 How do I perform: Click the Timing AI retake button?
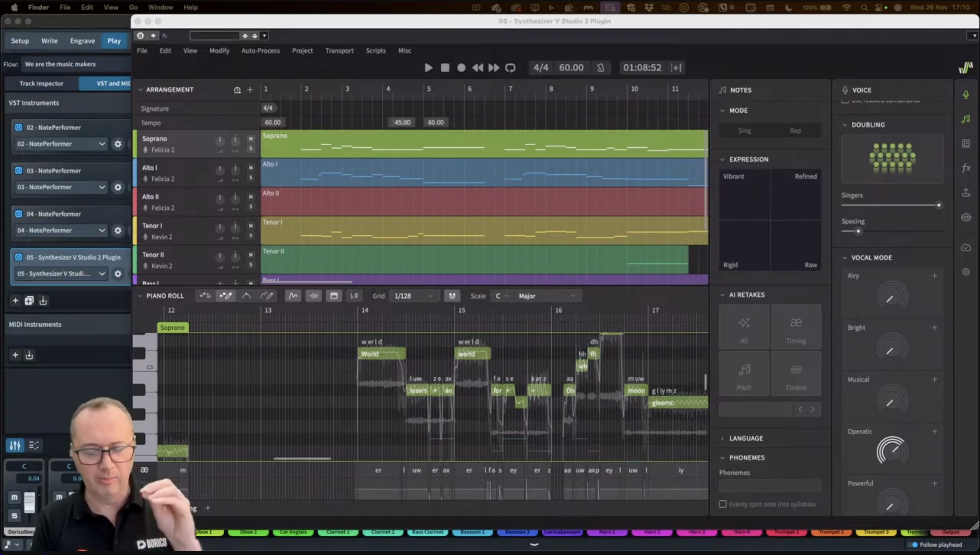coord(796,328)
